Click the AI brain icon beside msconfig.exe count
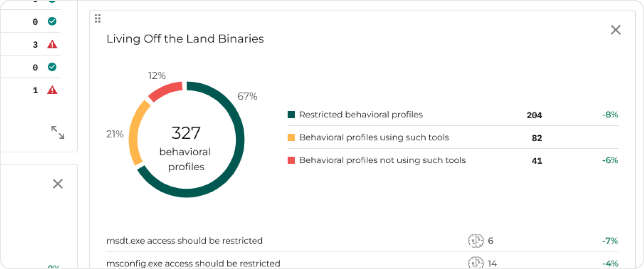 [476, 263]
